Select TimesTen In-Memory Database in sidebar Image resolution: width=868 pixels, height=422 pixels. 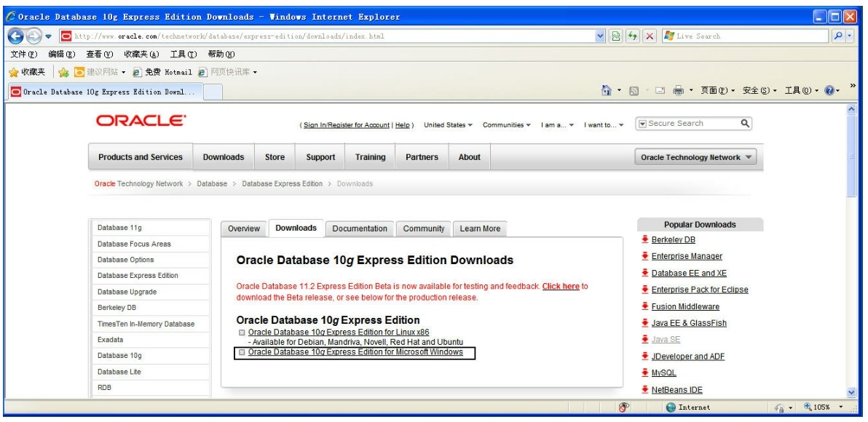coord(146,324)
